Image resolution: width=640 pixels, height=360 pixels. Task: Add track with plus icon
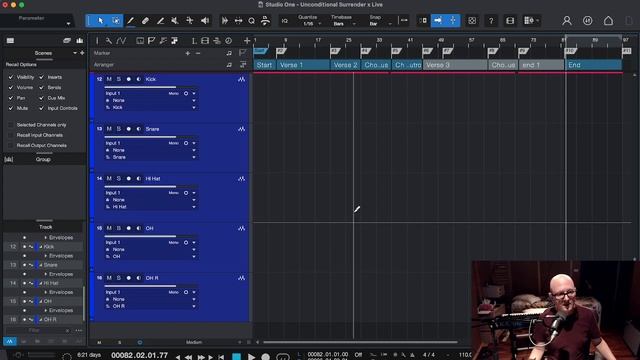(247, 41)
